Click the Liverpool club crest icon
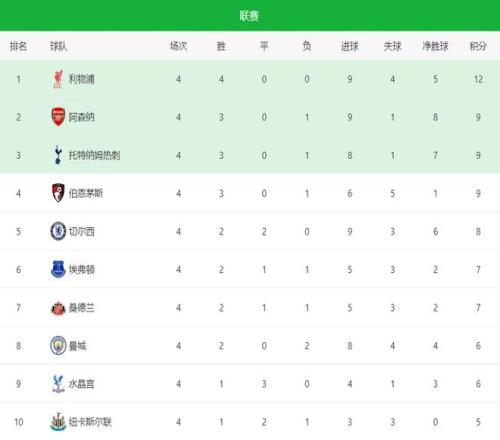This screenshot has height=440, width=500. click(58, 79)
